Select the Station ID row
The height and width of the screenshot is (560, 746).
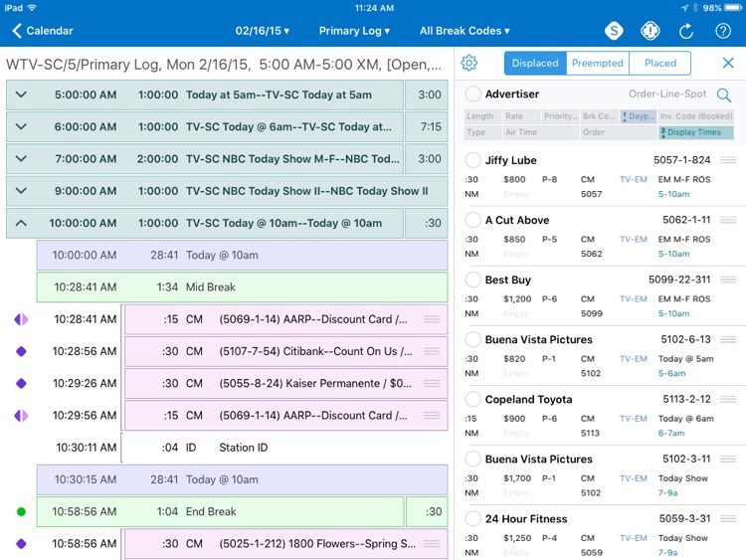pyautogui.click(x=285, y=448)
